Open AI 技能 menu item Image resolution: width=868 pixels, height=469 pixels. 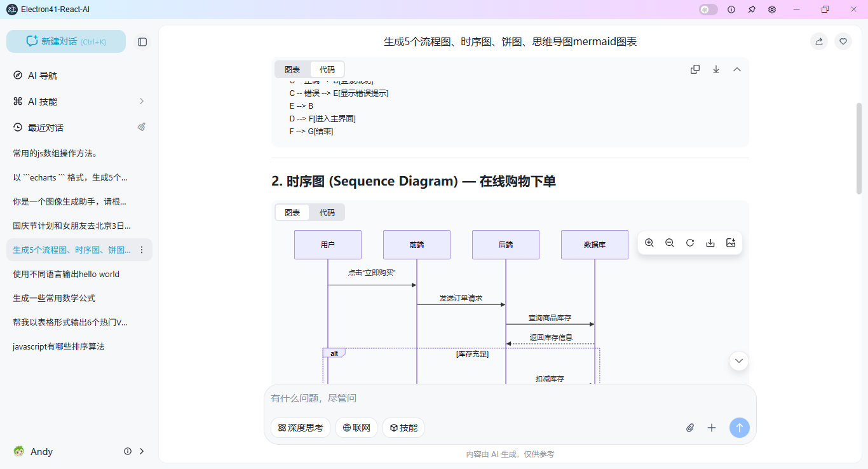point(79,101)
